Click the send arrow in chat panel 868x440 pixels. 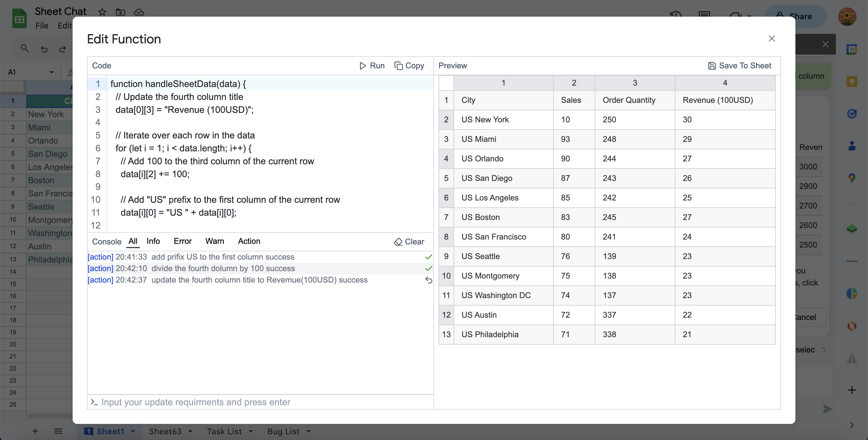click(x=827, y=409)
